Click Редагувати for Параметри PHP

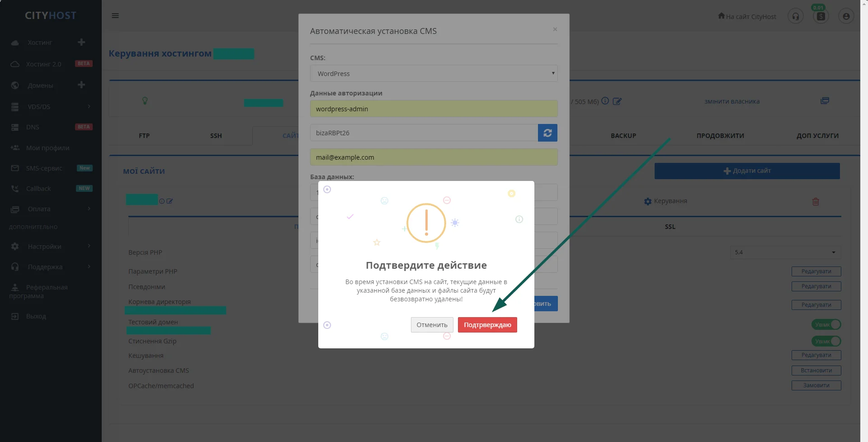tap(816, 271)
